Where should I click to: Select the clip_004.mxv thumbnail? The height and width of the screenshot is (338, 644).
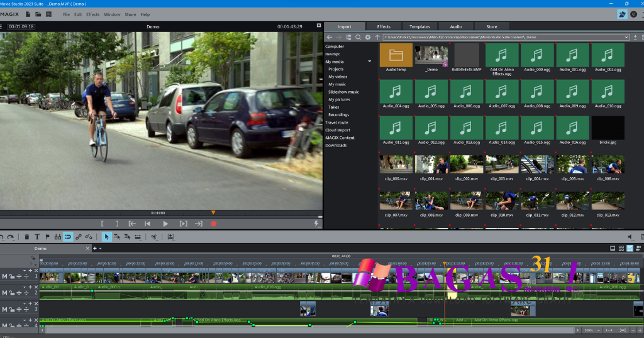click(x=537, y=165)
